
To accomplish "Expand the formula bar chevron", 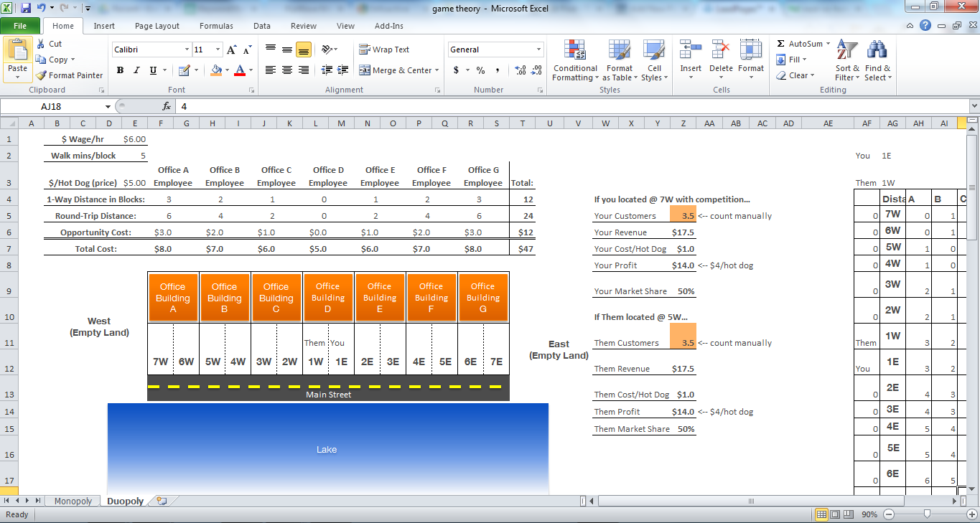I will point(974,106).
